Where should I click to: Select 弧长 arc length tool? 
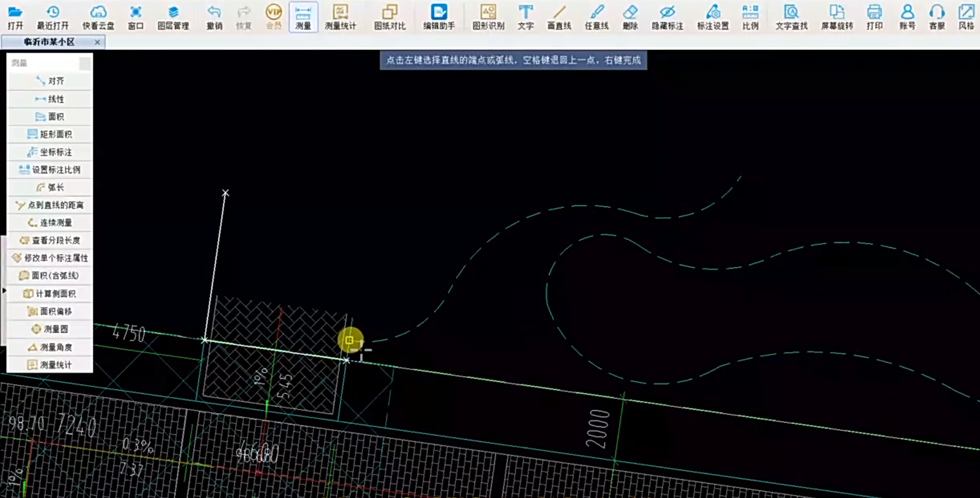click(50, 187)
